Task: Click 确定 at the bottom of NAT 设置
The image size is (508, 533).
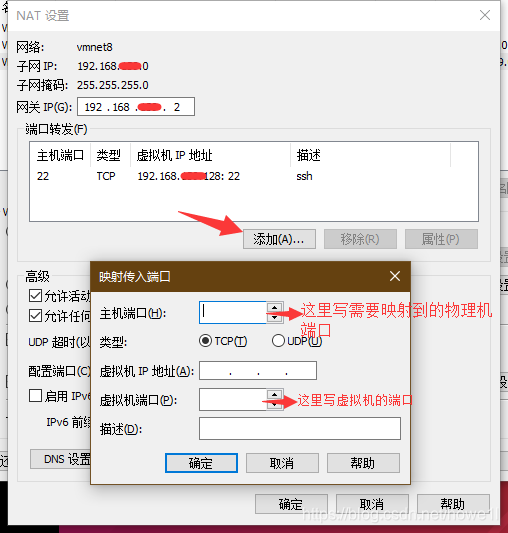Action: tap(291, 504)
